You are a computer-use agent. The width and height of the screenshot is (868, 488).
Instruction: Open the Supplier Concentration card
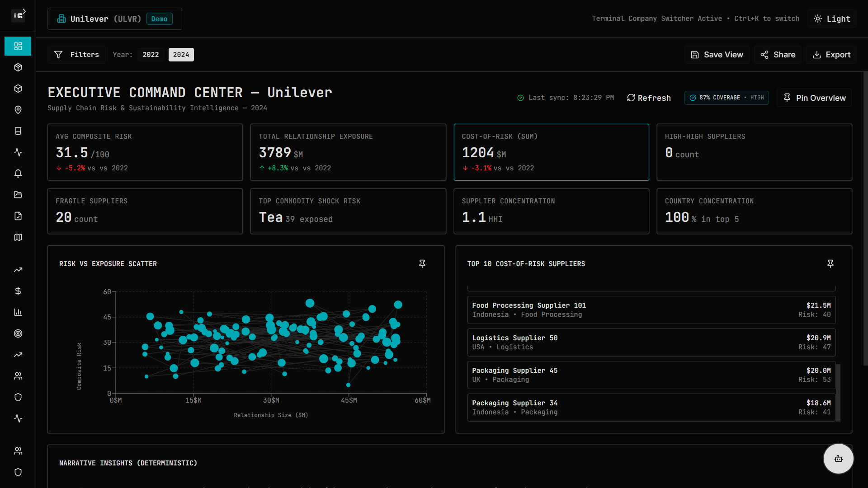(x=551, y=211)
